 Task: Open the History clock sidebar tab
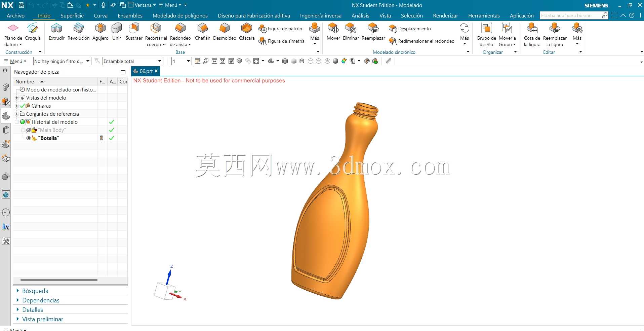(x=6, y=212)
